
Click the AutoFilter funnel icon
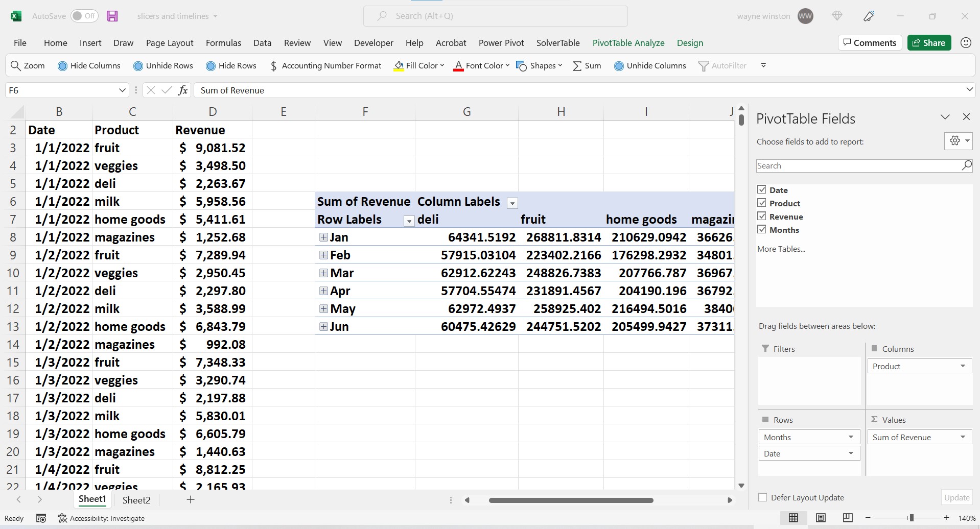pos(704,66)
